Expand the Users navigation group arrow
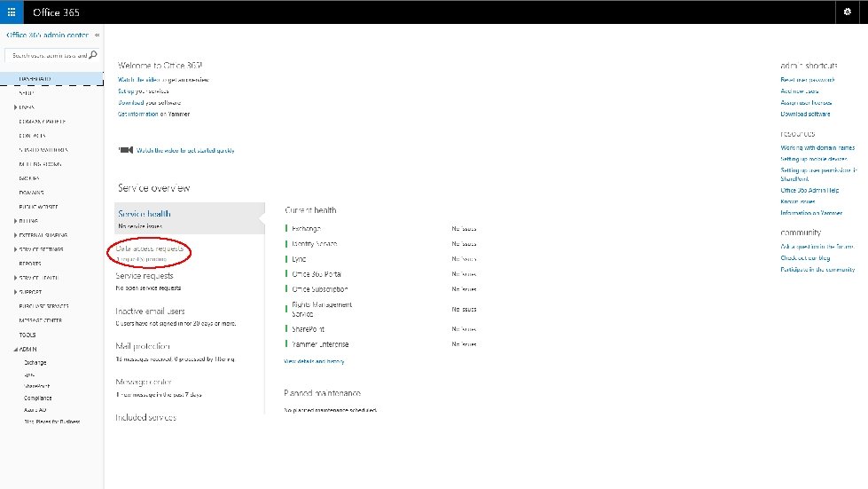The width and height of the screenshot is (868, 489). tap(15, 107)
